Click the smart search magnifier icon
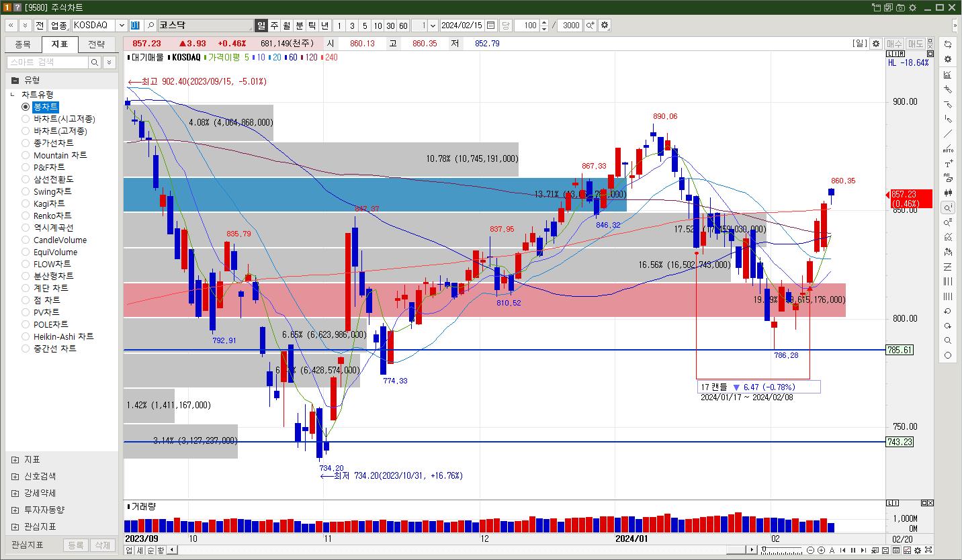 pos(95,62)
